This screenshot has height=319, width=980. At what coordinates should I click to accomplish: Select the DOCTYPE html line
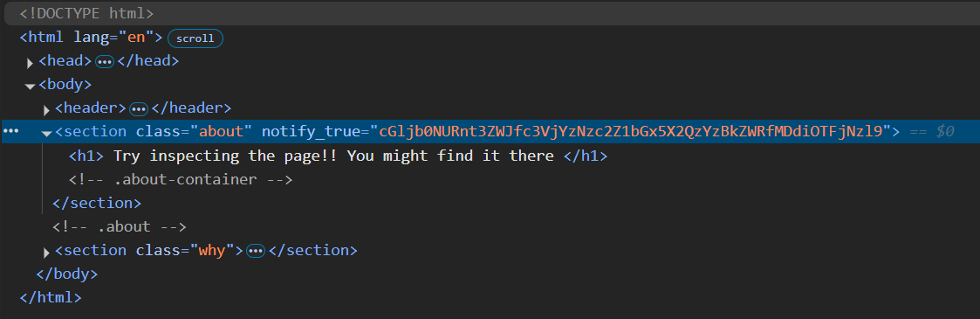tap(87, 13)
